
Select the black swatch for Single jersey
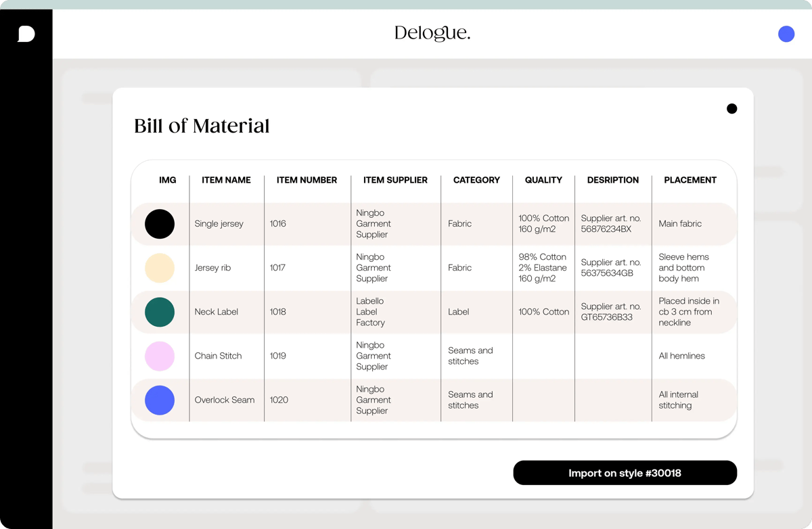coord(160,224)
